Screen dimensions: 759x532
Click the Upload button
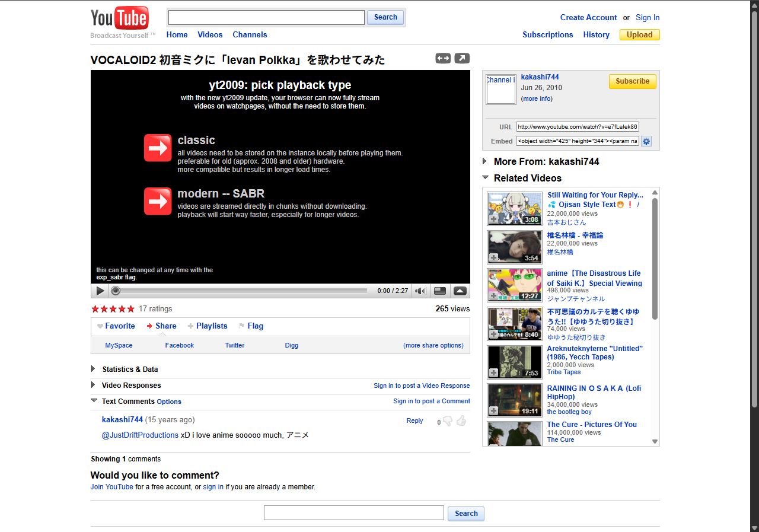click(x=640, y=34)
